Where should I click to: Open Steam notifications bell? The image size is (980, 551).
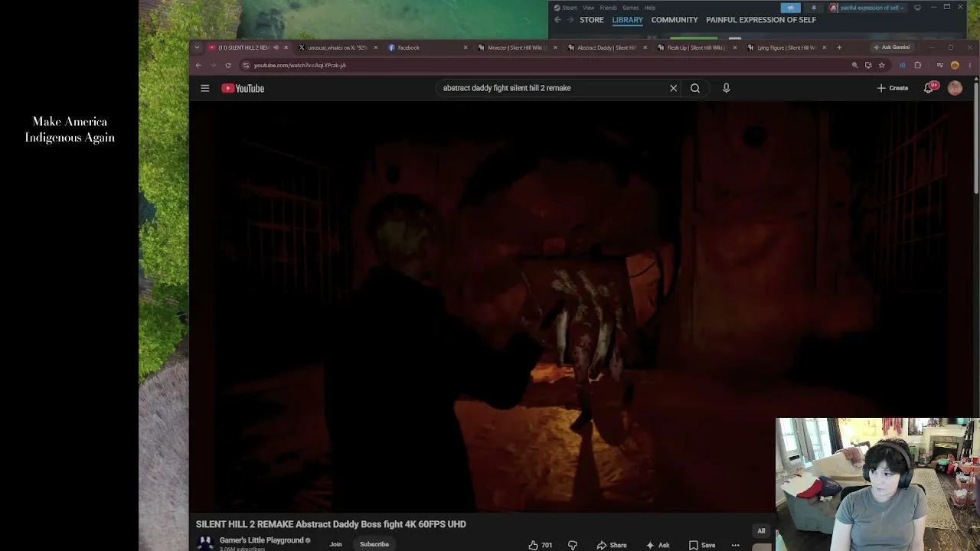click(x=814, y=8)
